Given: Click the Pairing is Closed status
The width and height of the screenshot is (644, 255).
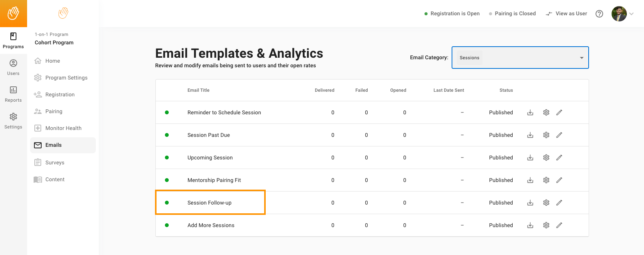Looking at the screenshot, I should tap(512, 14).
